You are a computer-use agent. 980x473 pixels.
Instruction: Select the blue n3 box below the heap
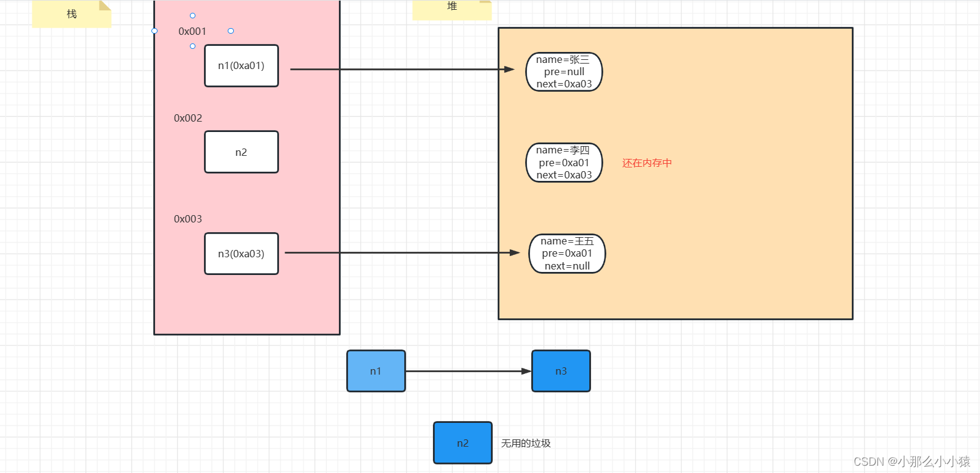pos(561,371)
